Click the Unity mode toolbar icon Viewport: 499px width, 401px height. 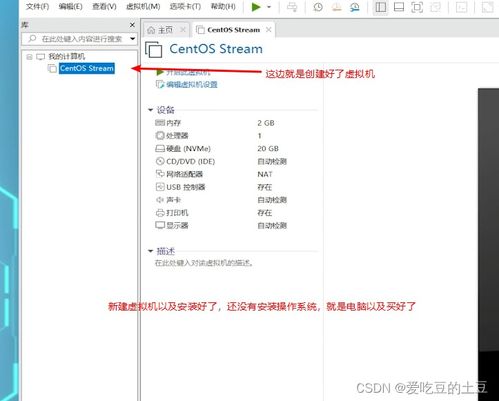[435, 7]
